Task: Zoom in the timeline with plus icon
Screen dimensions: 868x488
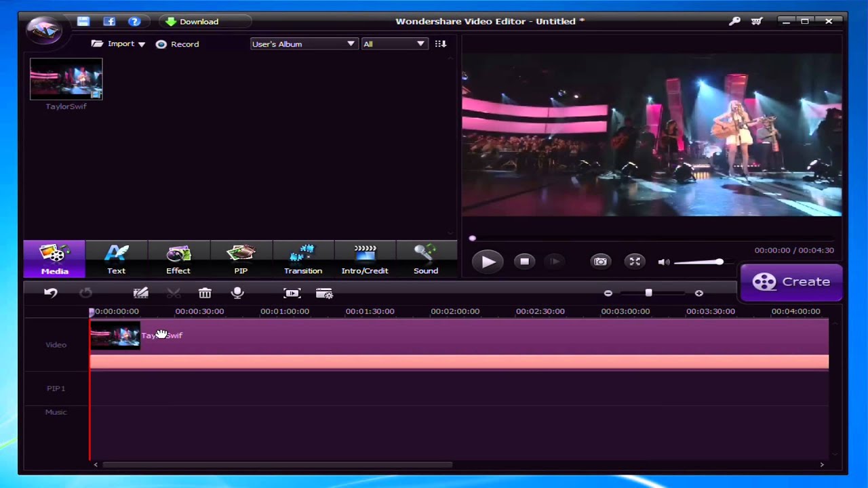Action: coord(699,293)
